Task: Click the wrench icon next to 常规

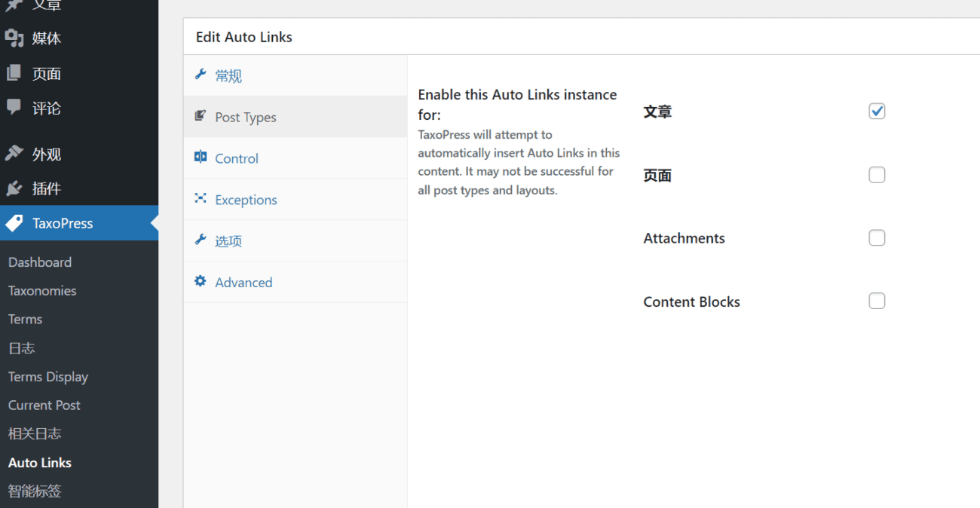Action: point(201,75)
